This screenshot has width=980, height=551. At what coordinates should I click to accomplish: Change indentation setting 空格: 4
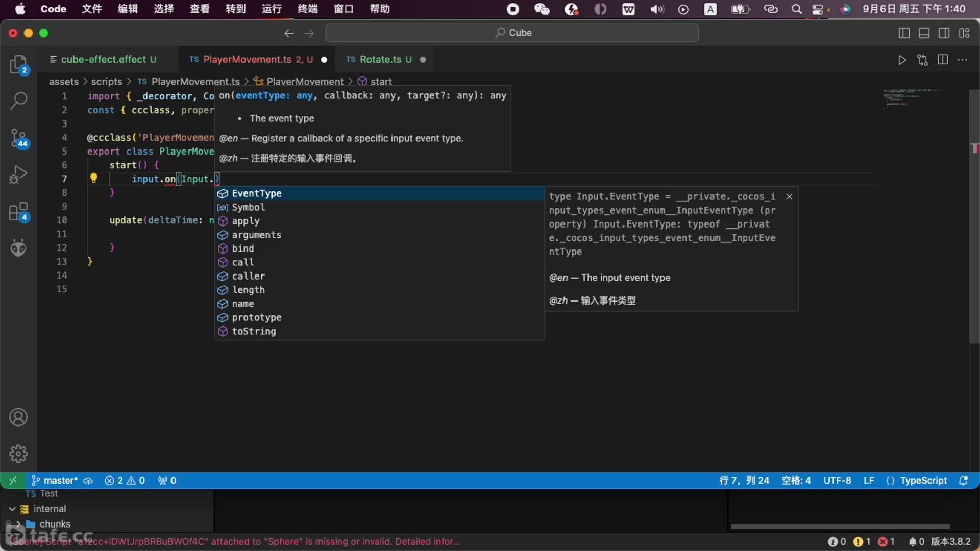tap(796, 480)
